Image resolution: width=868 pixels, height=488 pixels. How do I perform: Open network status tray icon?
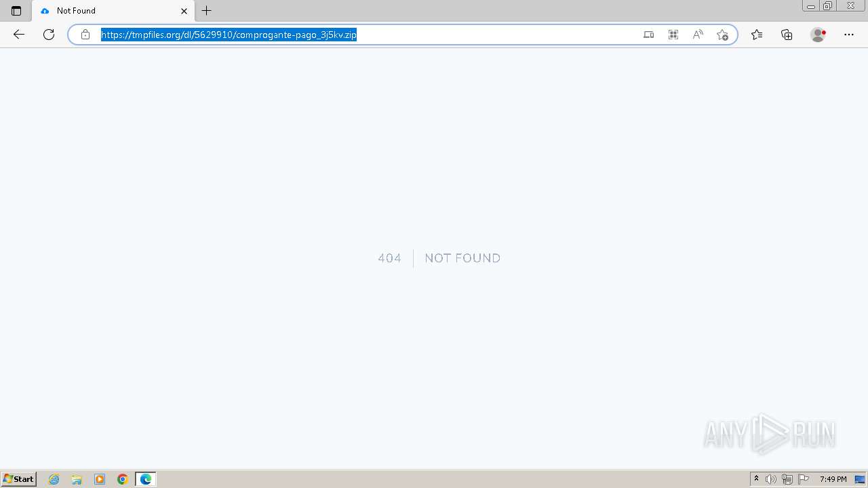tap(787, 479)
